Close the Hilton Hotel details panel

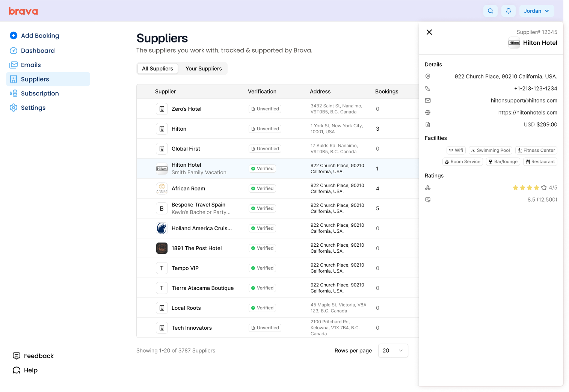(x=429, y=32)
